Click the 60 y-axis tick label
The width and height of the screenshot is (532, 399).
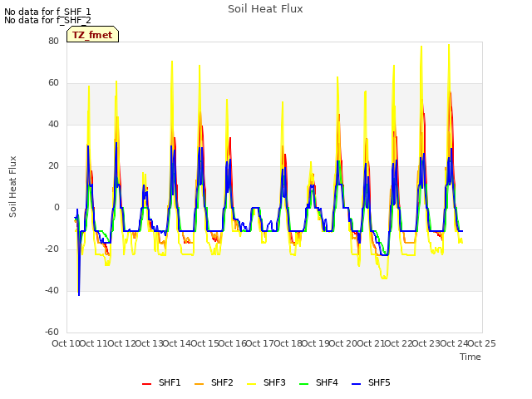click(x=53, y=83)
